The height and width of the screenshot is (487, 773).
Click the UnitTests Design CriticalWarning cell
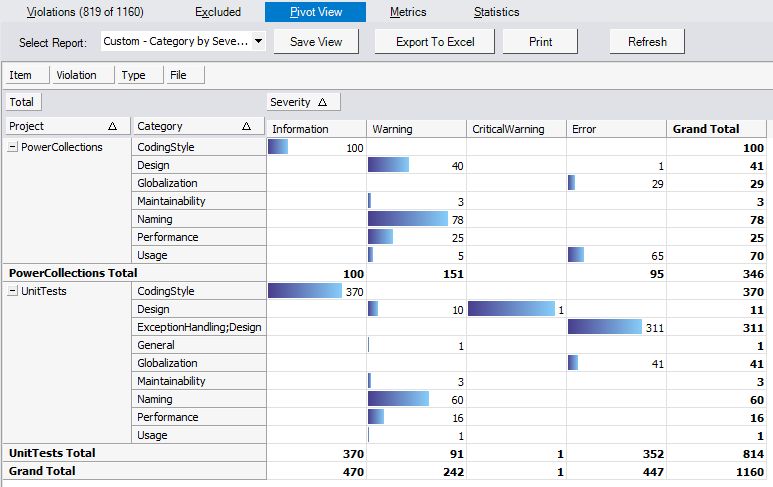pyautogui.click(x=516, y=309)
